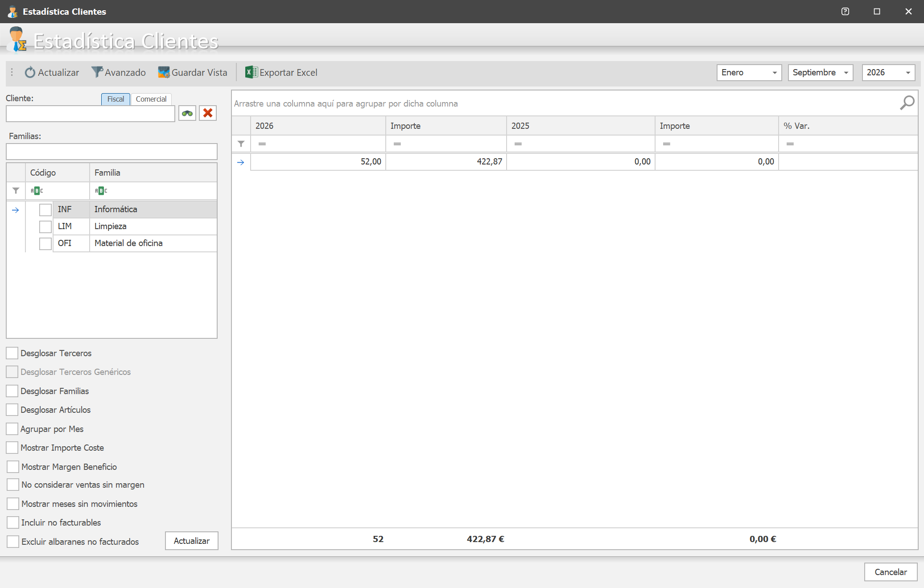The image size is (924, 588).
Task: Click the help icon in title bar
Action: click(845, 12)
